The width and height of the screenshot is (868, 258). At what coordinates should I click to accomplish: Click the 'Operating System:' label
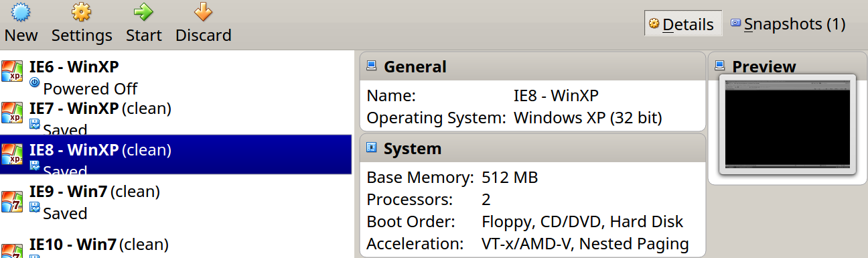[x=436, y=119]
